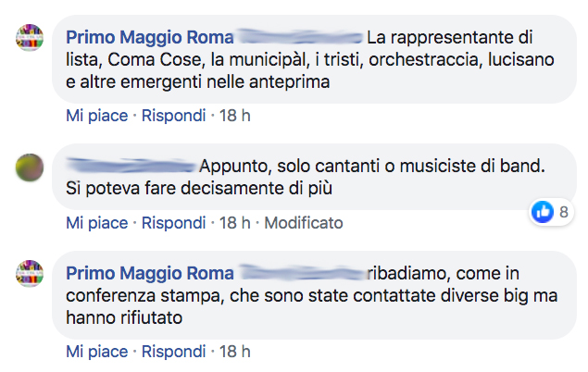The image size is (588, 372).
Task: Click the blurred tagged name before 'La rappresentante'
Action: [299, 40]
